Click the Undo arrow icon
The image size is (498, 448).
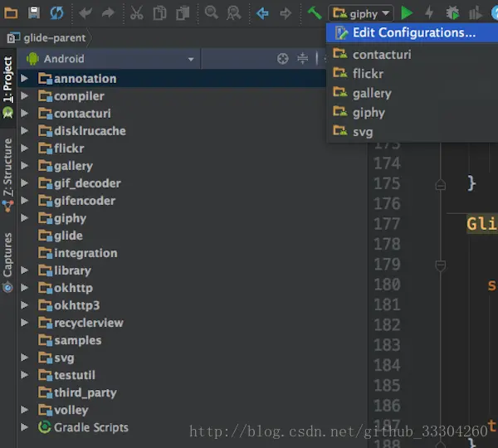(85, 13)
